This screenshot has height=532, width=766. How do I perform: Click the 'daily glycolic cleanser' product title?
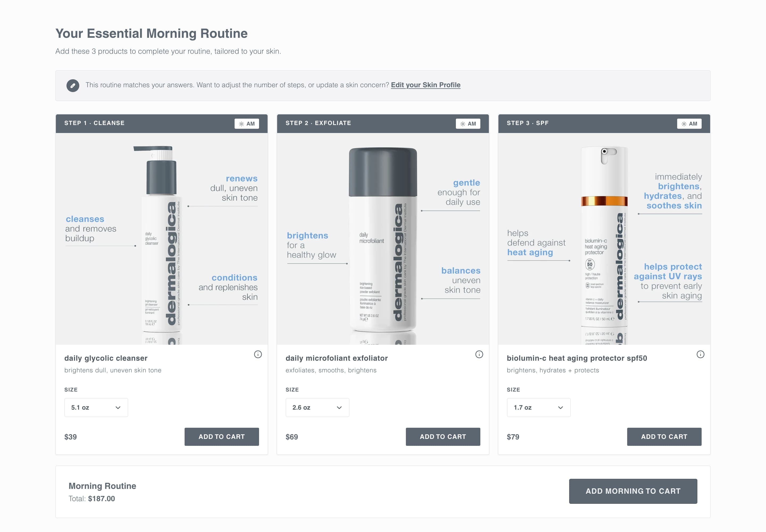(106, 358)
